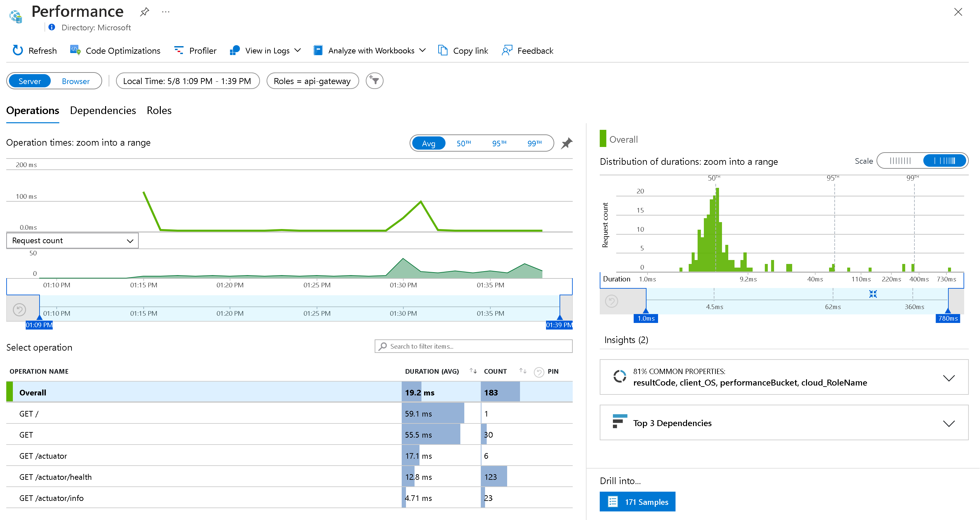Open 171 Samples drill-in button
Image resolution: width=980 pixels, height=520 pixels.
tap(637, 501)
